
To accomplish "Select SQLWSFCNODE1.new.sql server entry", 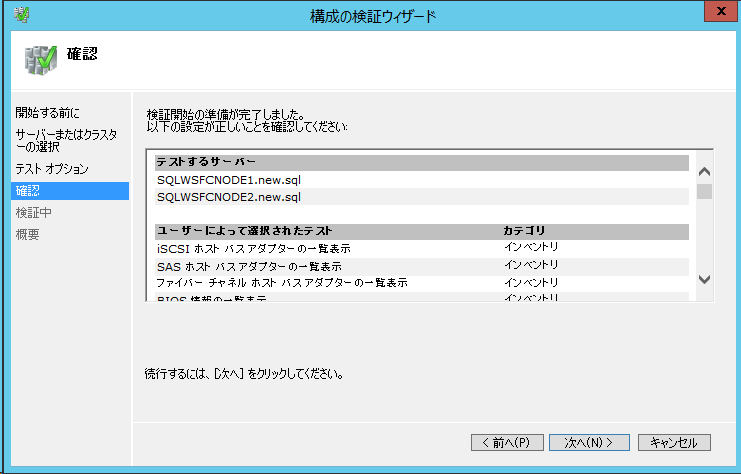I will 229,180.
